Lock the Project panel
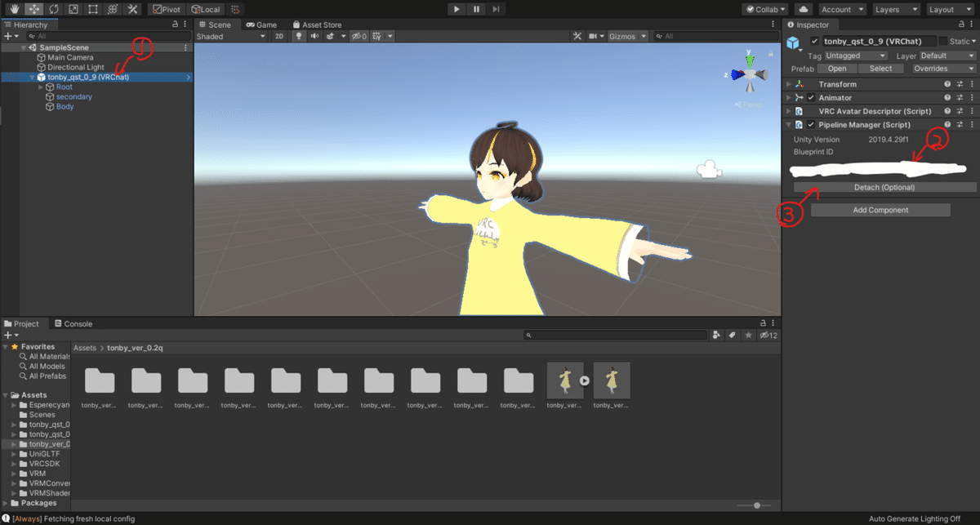The height and width of the screenshot is (525, 980). pyautogui.click(x=763, y=323)
